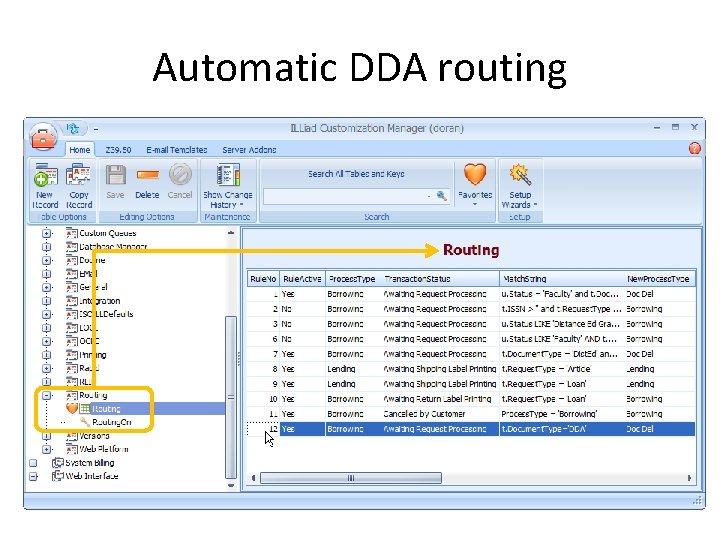
Task: Click the Integration folder icon
Action: (x=71, y=301)
